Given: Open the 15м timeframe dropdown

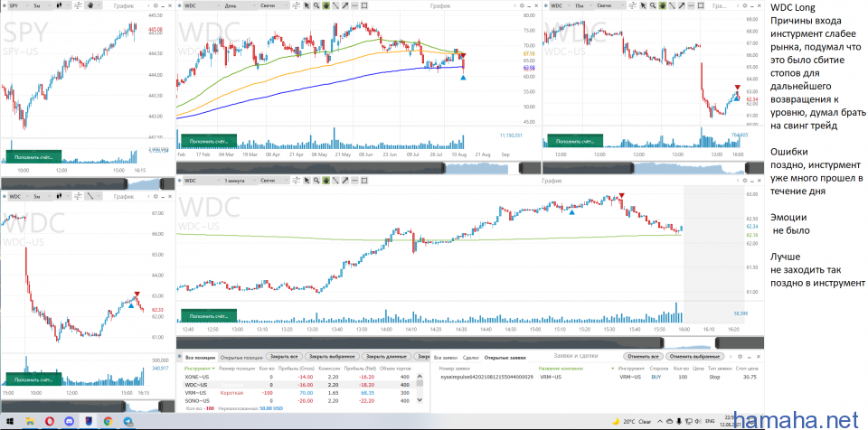Looking at the screenshot, I should tap(583, 5).
